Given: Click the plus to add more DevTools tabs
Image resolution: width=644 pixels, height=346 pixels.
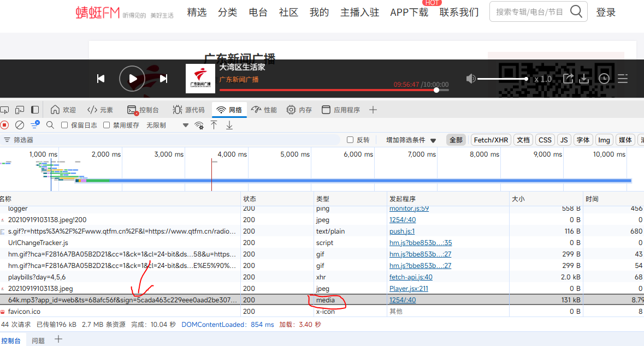Looking at the screenshot, I should (x=373, y=110).
